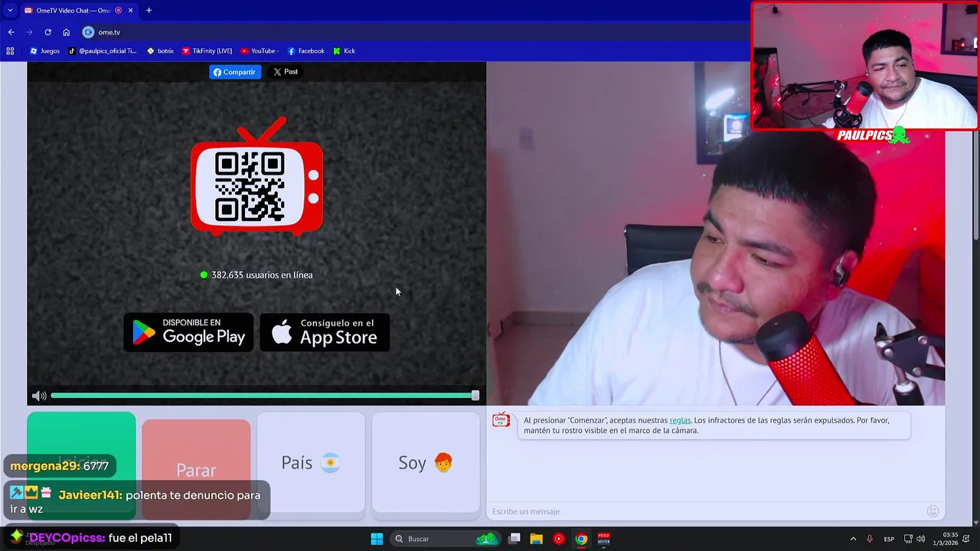Open the Chrome apps grid
The height and width of the screenshot is (551, 980).
pyautogui.click(x=10, y=51)
